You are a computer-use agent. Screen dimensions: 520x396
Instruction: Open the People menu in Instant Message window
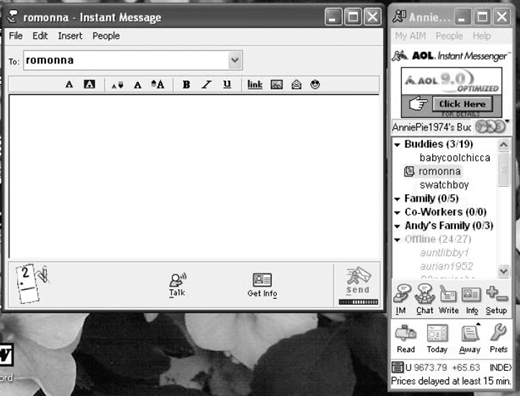[106, 36]
